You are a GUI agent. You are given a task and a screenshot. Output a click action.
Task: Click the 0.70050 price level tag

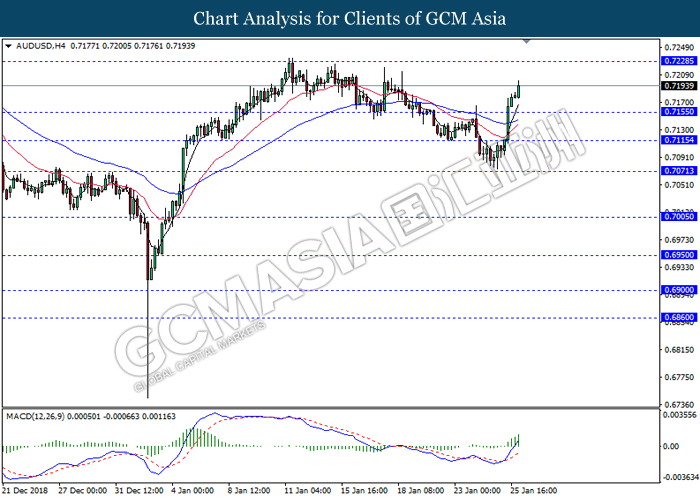click(x=679, y=217)
